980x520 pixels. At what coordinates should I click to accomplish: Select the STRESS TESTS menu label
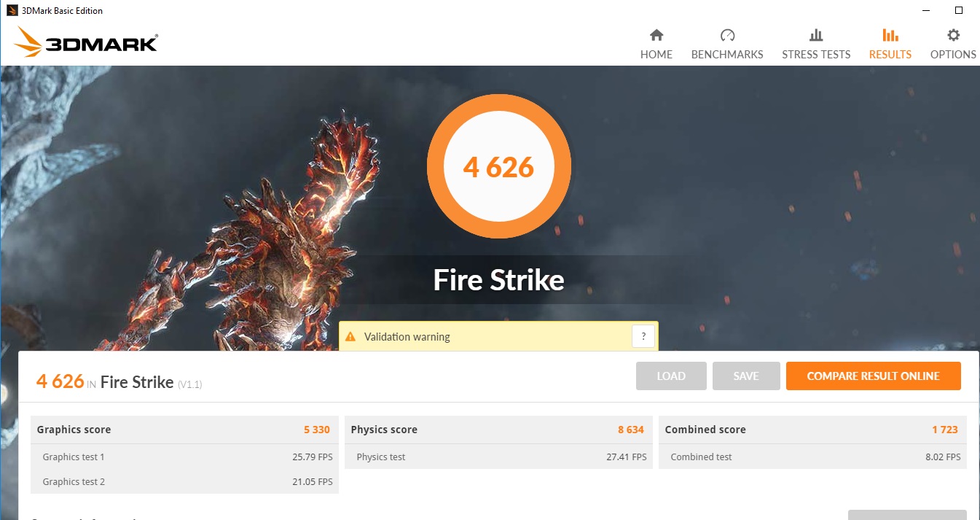click(x=816, y=55)
